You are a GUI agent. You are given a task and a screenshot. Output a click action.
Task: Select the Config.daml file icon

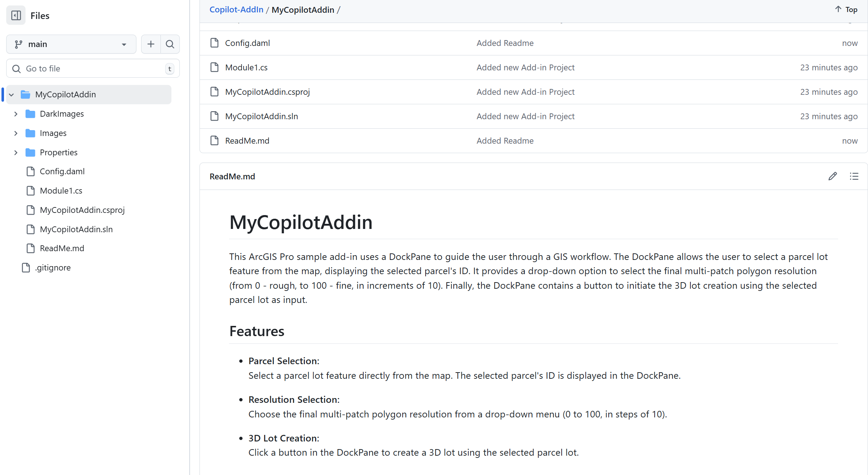click(x=31, y=171)
